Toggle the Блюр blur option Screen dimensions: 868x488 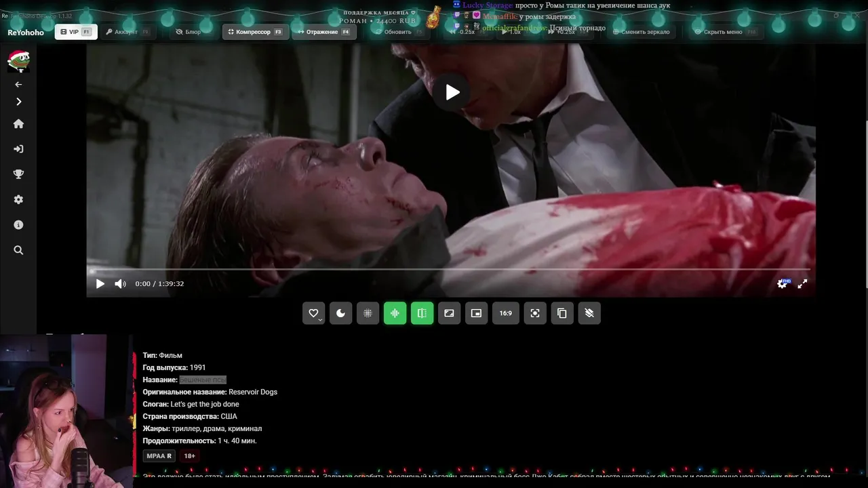189,32
